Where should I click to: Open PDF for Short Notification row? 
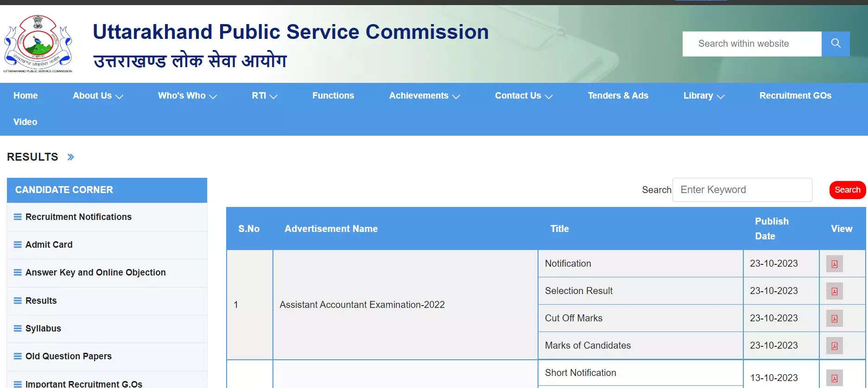(834, 378)
